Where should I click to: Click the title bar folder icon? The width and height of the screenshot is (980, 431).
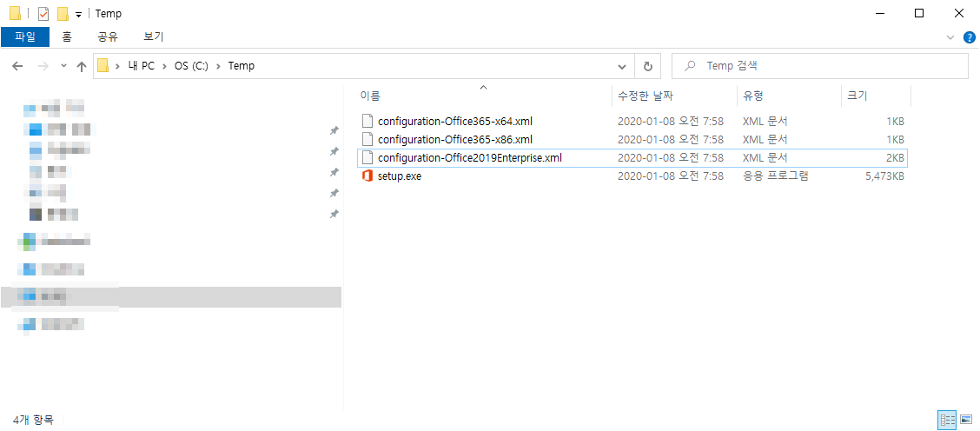click(15, 14)
